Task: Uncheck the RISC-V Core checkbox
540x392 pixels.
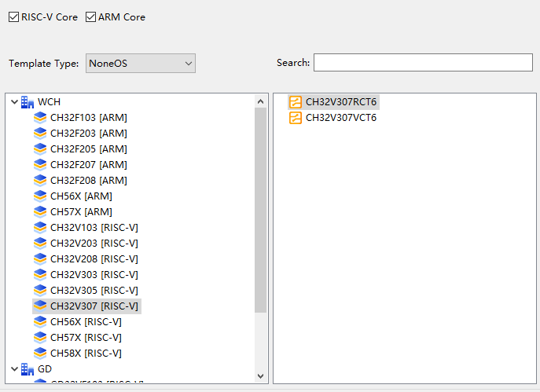Action: (x=14, y=16)
